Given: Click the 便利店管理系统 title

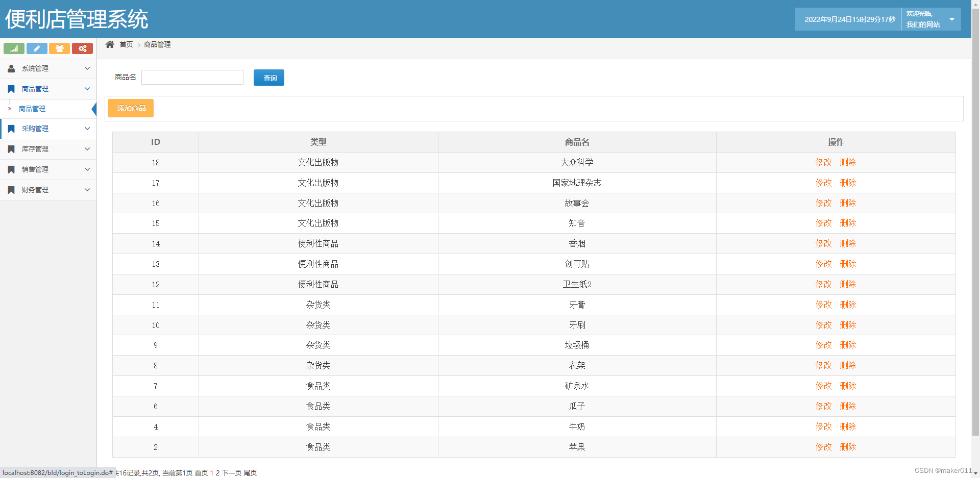Looking at the screenshot, I should coord(77,19).
